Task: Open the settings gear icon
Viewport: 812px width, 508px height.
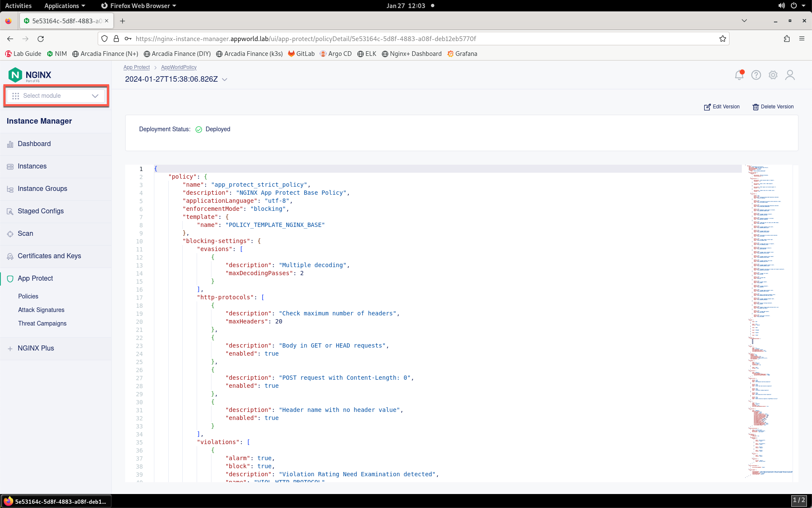Action: coord(773,75)
